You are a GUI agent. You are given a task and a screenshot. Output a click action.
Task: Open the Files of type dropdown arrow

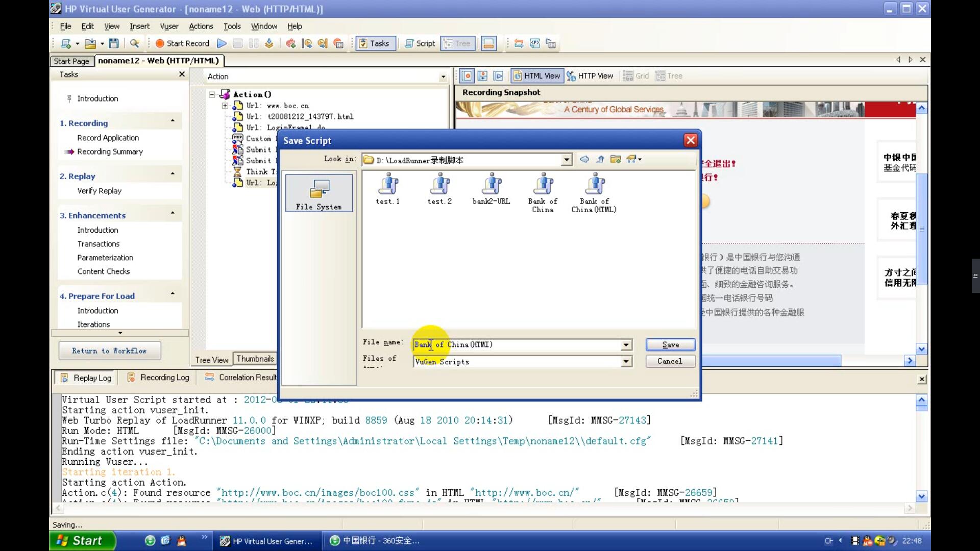626,362
